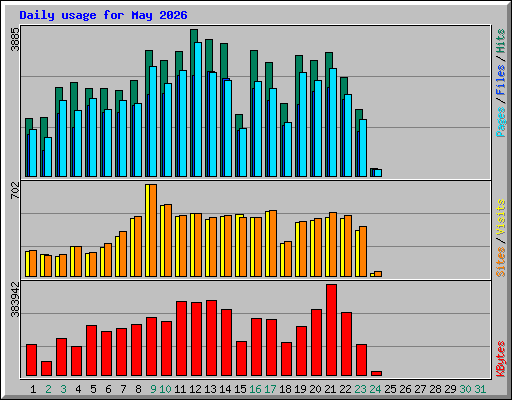Click green day label '3'

63,389
